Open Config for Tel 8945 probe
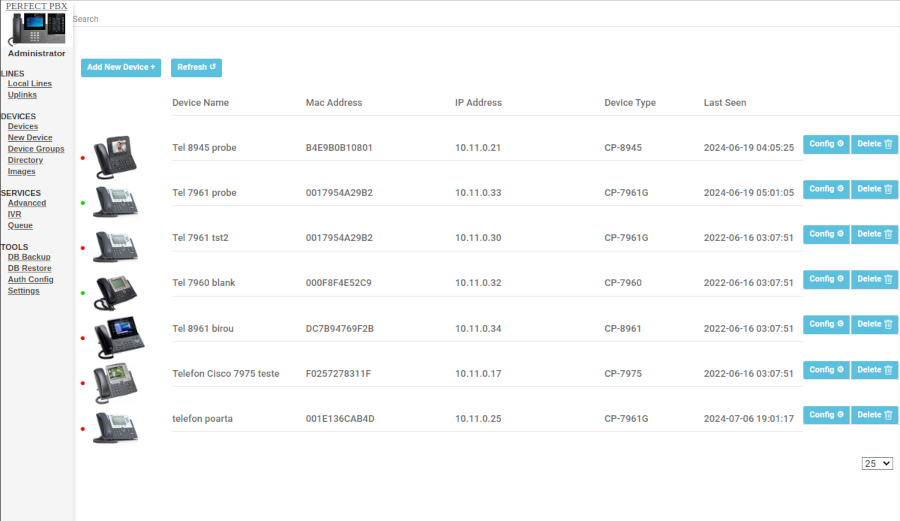Screen dimensions: 900x521 point(826,144)
